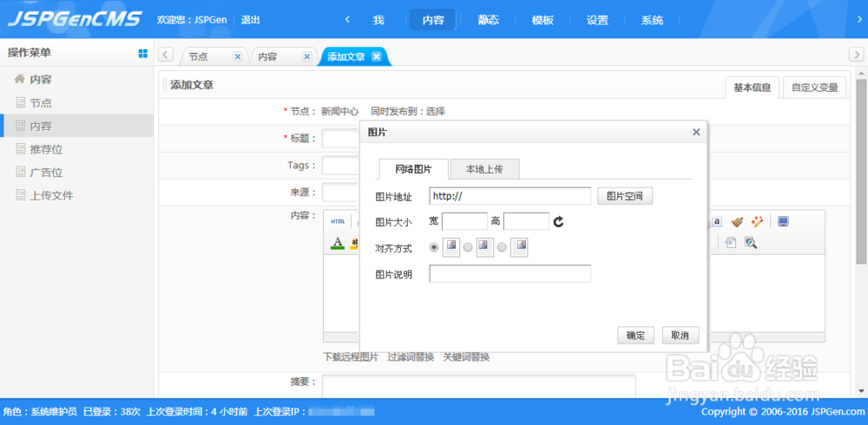
Task: Click the 关键词替换 link
Action: (466, 357)
